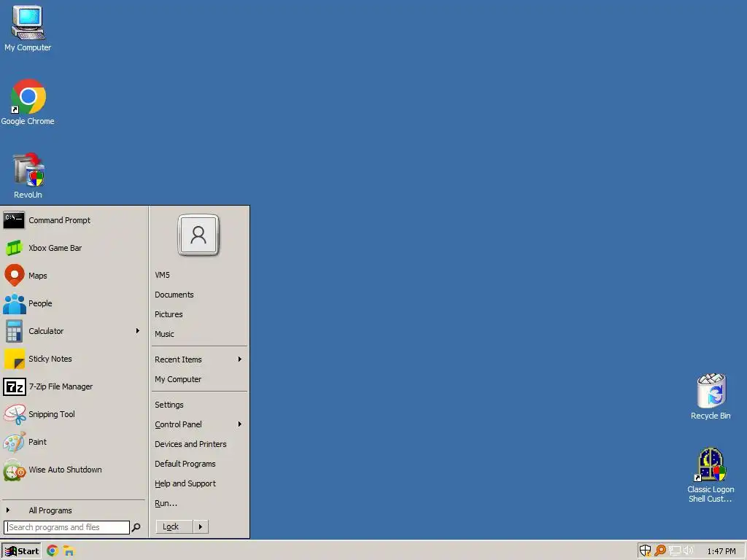Click the Xbox Game Bar icon
This screenshot has width=747, height=560.
[x=14, y=248]
